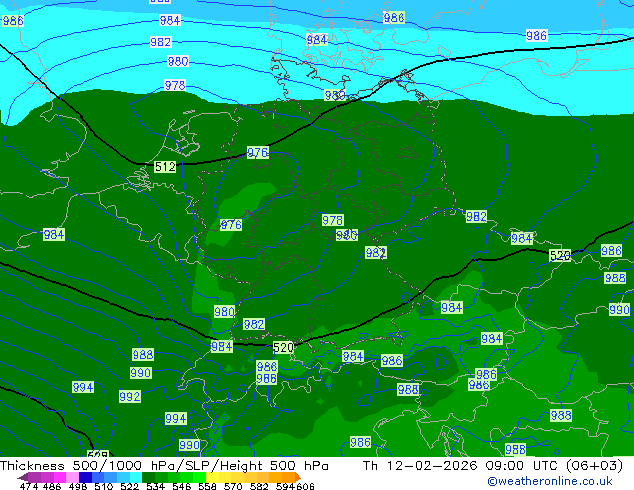Pick the cyan swatch in the thickness legend
The width and height of the screenshot is (634, 490).
coord(136,477)
